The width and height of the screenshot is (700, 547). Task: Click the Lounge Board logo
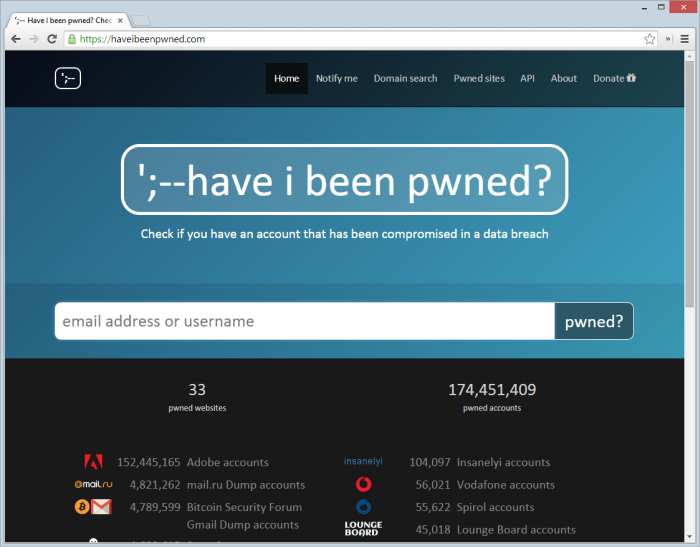363,529
